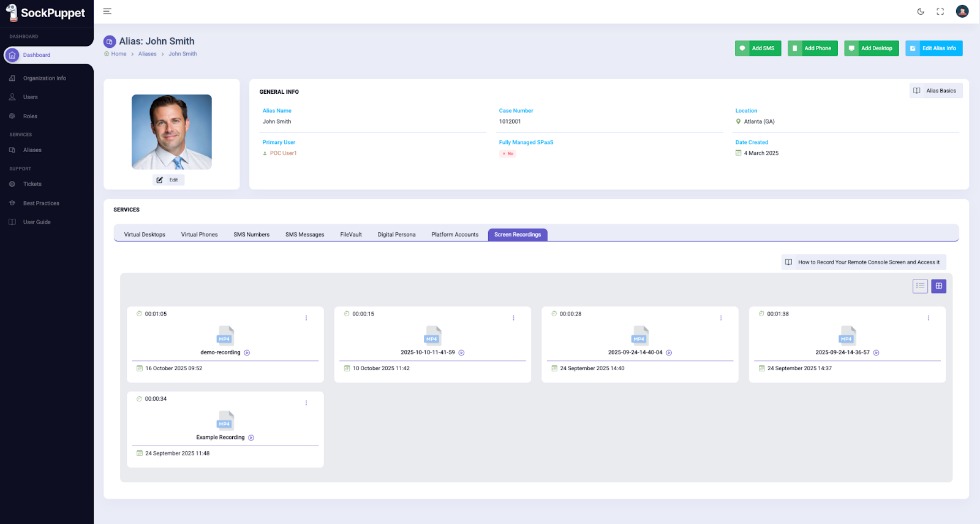Click the John Smith profile picture
This screenshot has width=980, height=524.
(171, 132)
